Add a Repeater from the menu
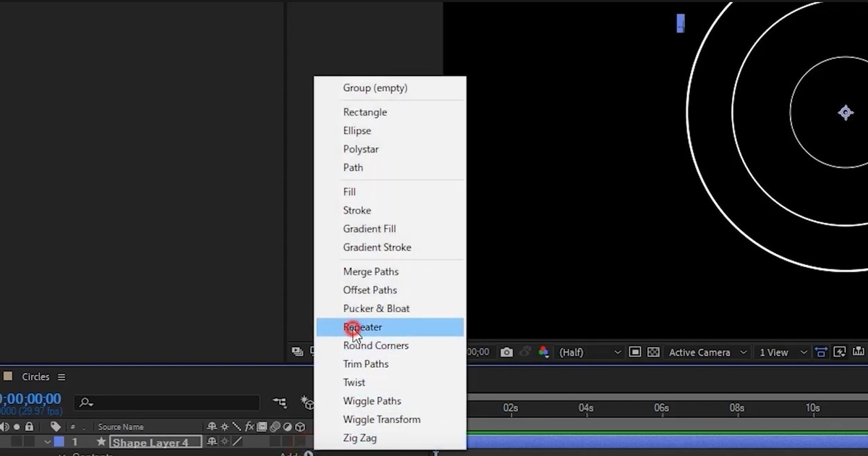The height and width of the screenshot is (456, 868). [391, 327]
